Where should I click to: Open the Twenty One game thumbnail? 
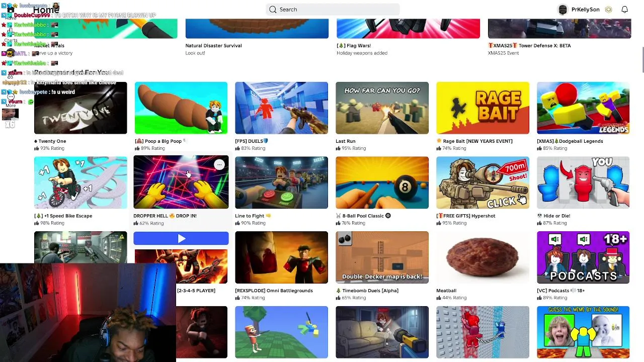tap(80, 108)
